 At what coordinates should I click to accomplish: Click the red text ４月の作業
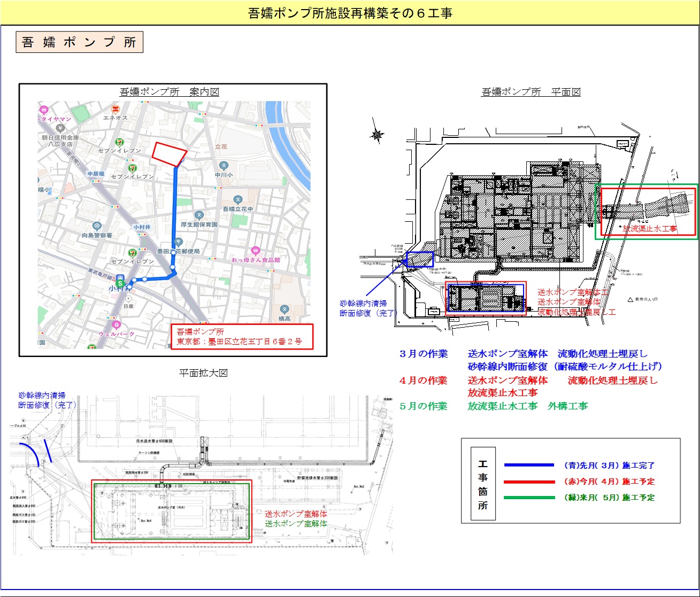424,381
